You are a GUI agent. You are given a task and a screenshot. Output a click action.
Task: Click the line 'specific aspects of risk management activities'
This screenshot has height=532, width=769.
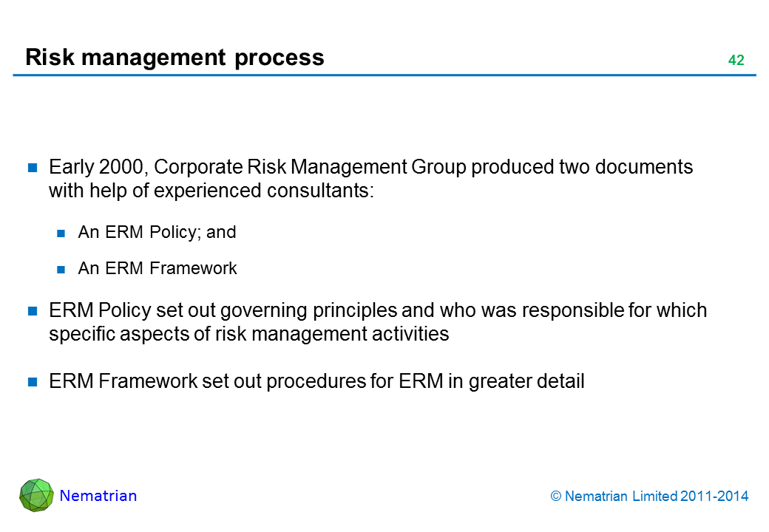248,334
